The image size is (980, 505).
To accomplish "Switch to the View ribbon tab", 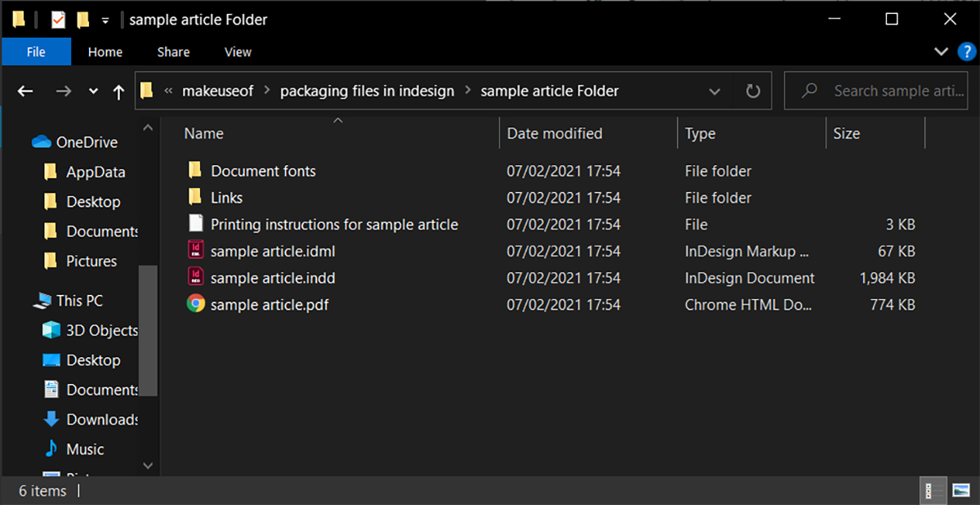I will coord(238,52).
